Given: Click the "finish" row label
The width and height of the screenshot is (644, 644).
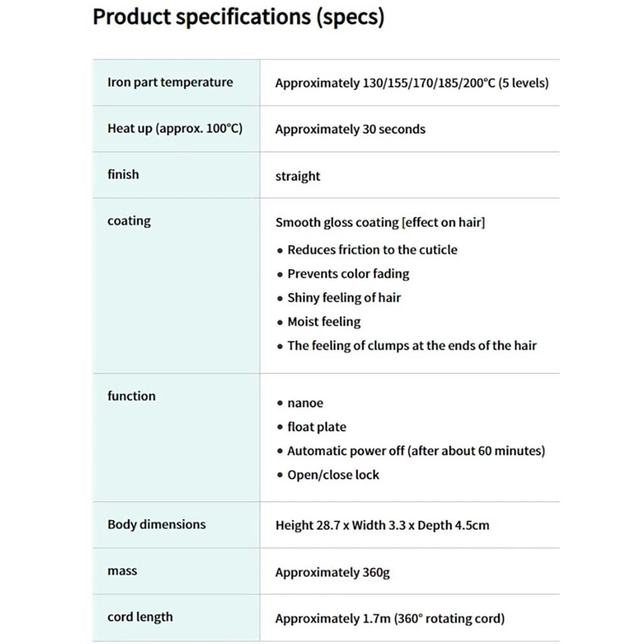Looking at the screenshot, I should 123,175.
